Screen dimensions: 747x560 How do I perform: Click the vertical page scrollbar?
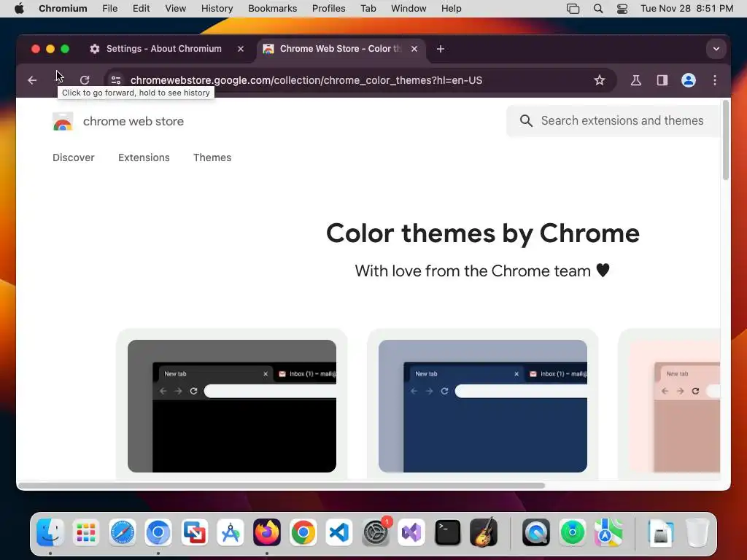click(726, 140)
